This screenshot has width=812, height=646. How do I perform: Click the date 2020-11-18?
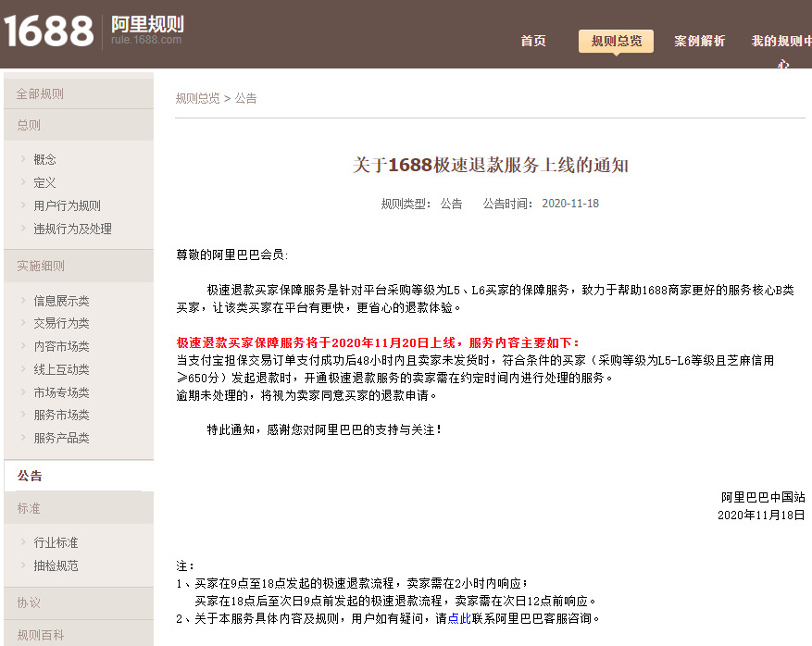point(570,204)
